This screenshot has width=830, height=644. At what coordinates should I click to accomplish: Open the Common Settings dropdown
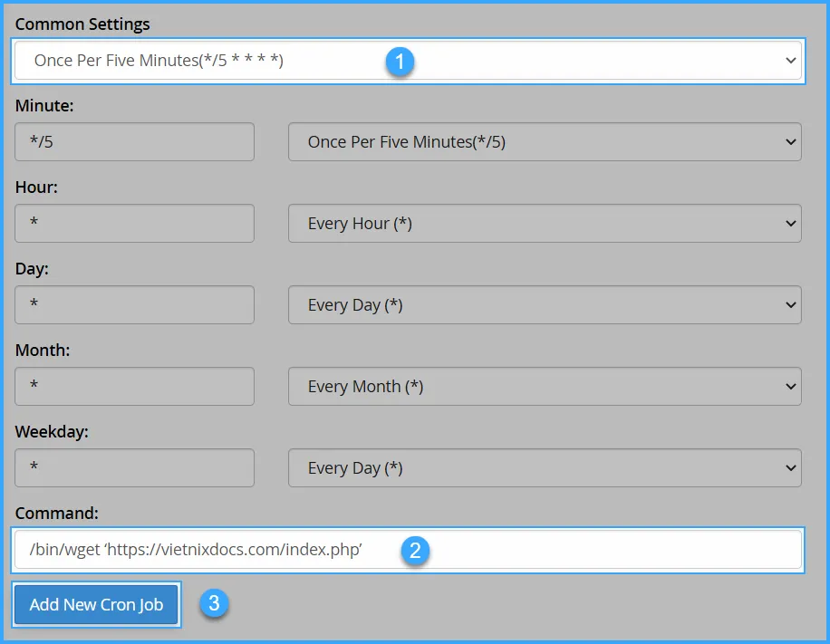(x=408, y=61)
